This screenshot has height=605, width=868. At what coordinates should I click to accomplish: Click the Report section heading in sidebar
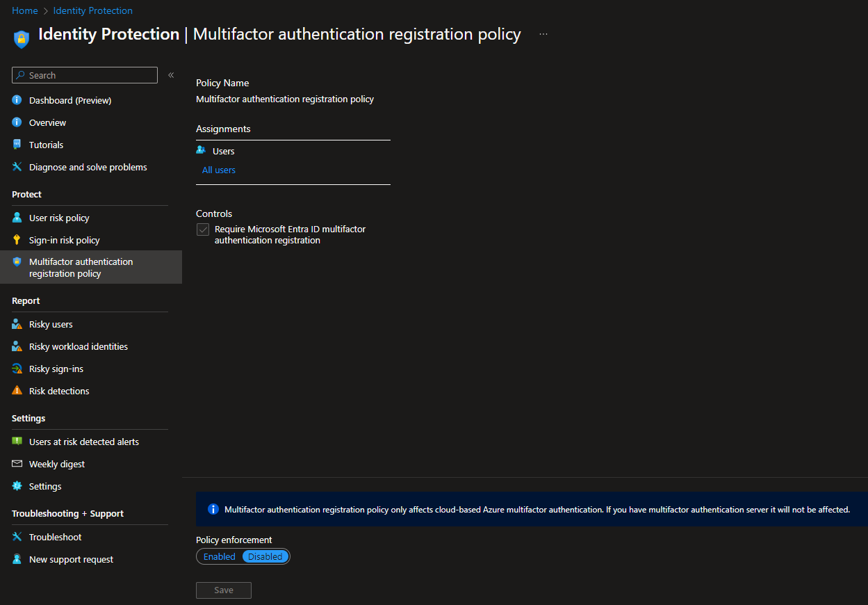(26, 300)
